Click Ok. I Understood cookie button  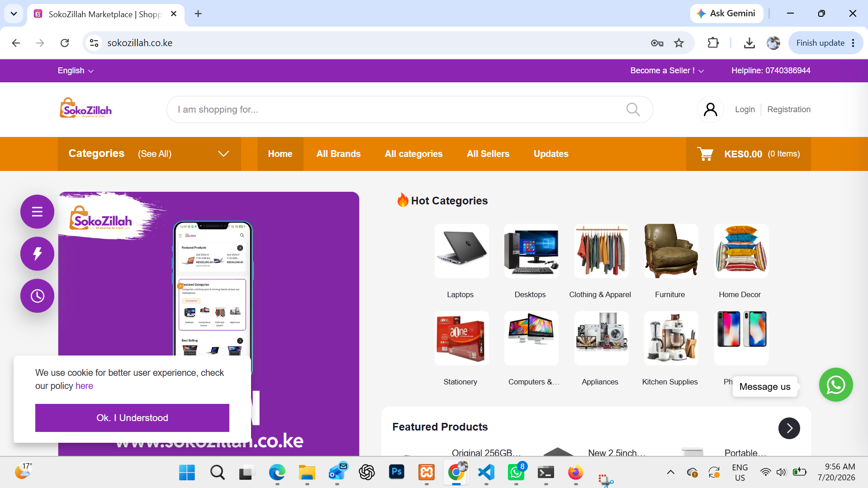click(x=132, y=418)
